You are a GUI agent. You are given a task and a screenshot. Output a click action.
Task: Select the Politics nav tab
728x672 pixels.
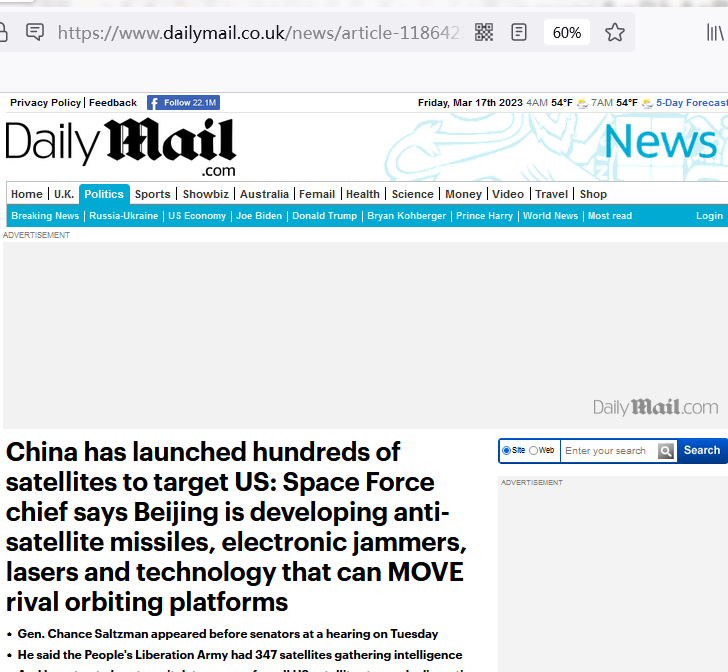[104, 194]
